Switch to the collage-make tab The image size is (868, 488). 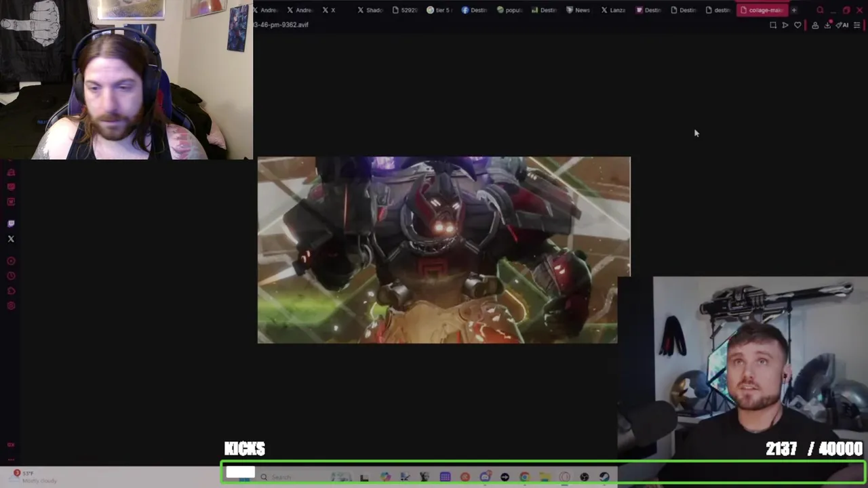763,10
